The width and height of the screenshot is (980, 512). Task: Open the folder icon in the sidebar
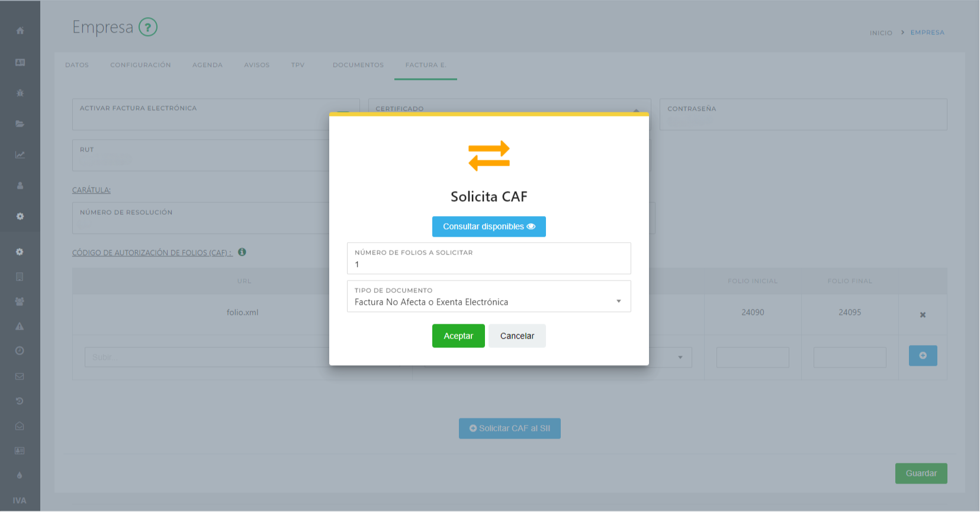[20, 124]
